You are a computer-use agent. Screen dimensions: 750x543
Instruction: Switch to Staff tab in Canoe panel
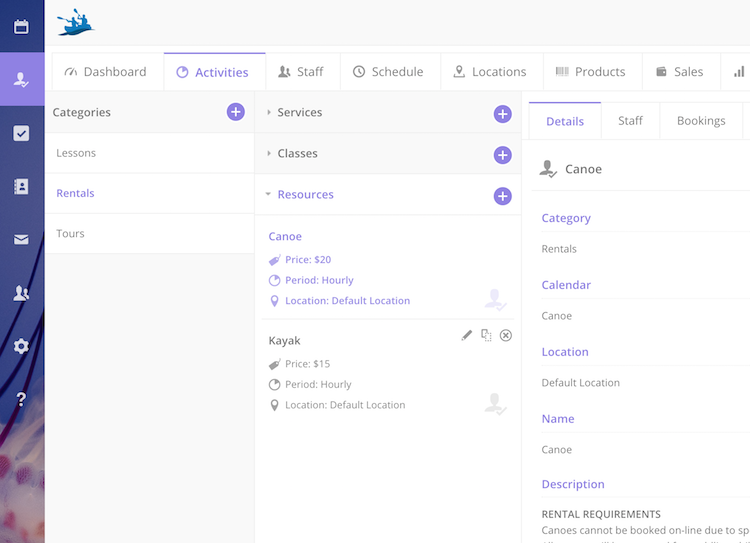coord(630,121)
